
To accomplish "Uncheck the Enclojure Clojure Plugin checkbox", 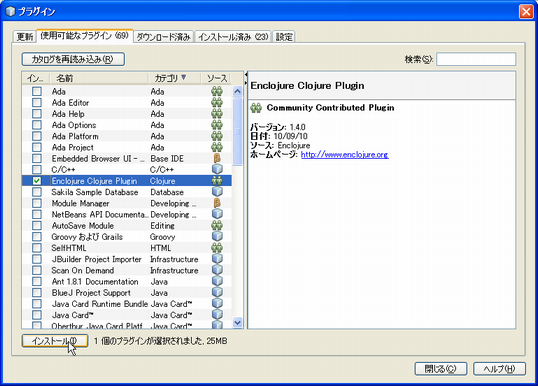I will [37, 180].
